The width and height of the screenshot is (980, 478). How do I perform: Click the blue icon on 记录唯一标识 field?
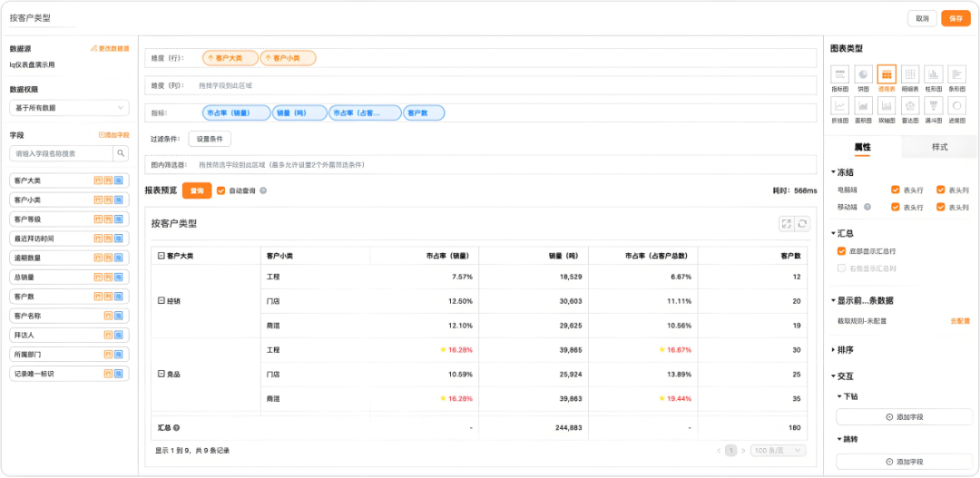click(118, 374)
